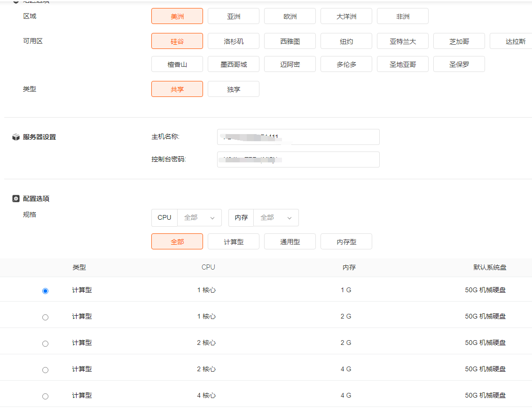Expand the 内存 memory filter dropdown
Viewport: 532px width, 415px height.
coord(276,218)
